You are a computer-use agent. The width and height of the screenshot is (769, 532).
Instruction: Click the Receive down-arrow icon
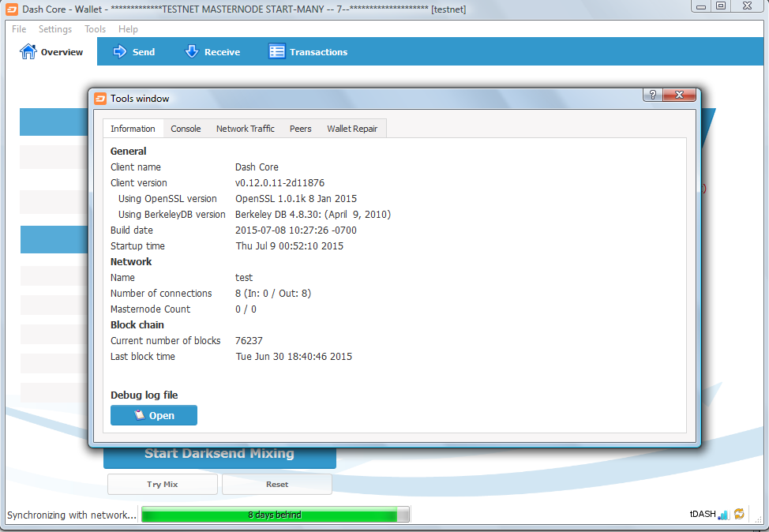191,51
